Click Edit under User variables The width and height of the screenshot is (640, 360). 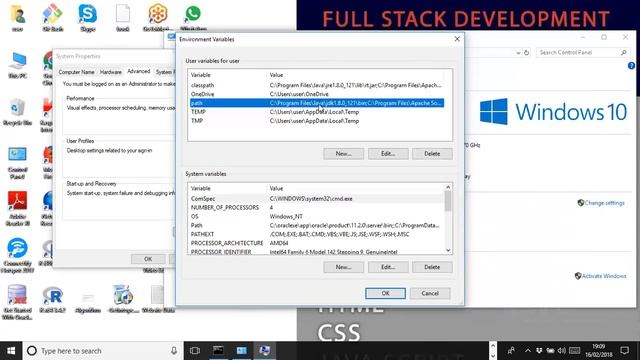[388, 154]
